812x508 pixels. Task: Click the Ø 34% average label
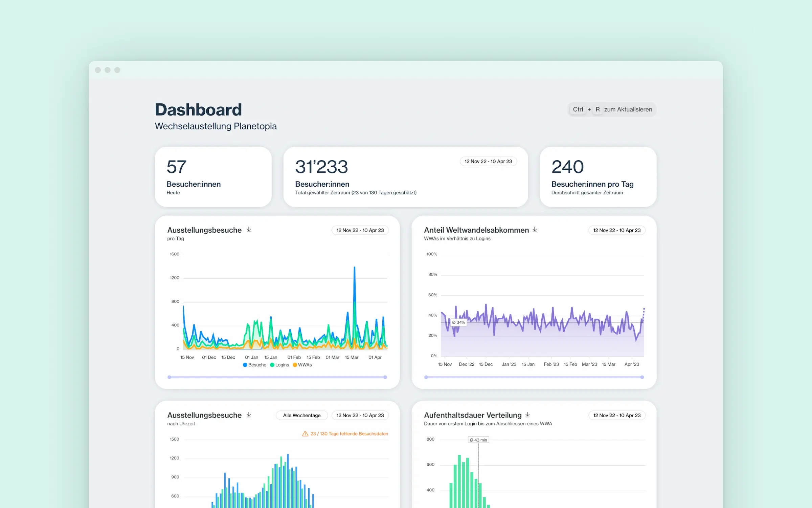pyautogui.click(x=458, y=322)
